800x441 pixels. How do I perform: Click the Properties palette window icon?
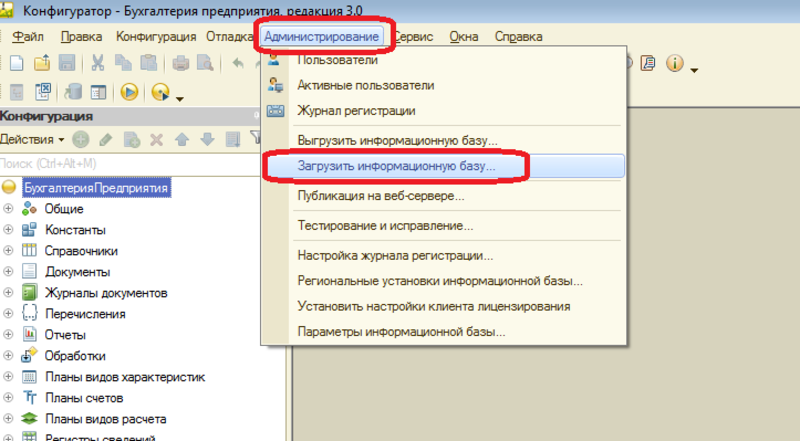[98, 92]
